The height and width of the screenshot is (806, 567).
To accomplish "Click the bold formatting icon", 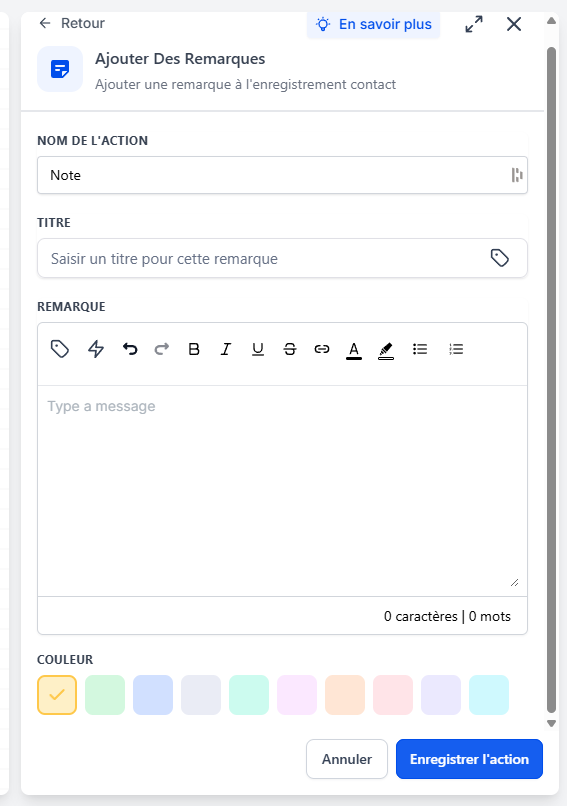I will tap(194, 350).
